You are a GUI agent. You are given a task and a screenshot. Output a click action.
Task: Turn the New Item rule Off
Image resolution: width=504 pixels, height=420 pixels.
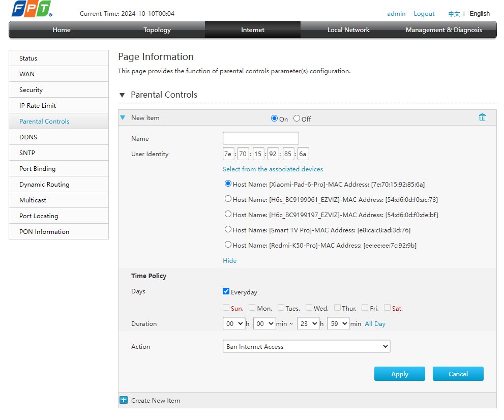(x=297, y=118)
